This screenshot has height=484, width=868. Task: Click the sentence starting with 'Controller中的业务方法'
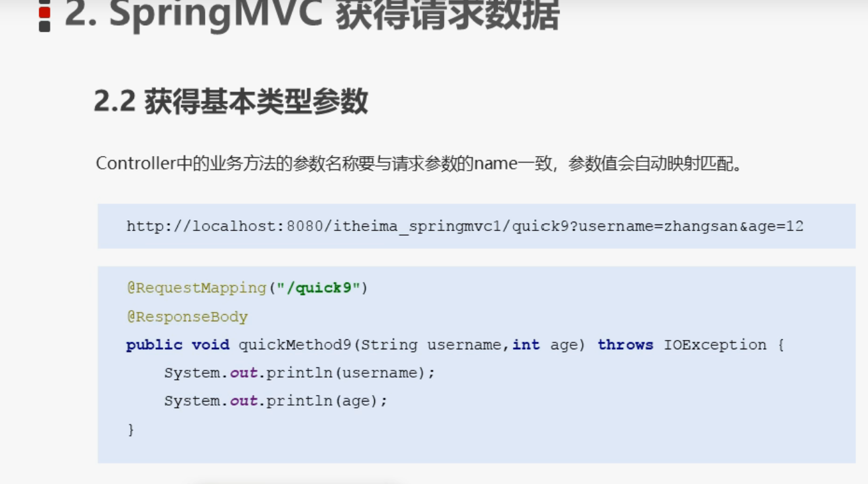pos(419,163)
